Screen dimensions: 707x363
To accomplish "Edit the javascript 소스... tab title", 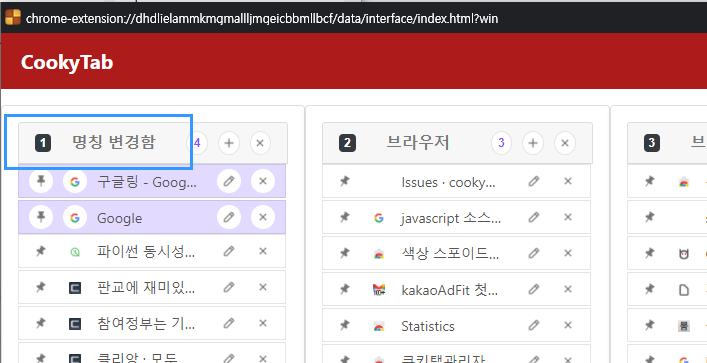I will (534, 218).
